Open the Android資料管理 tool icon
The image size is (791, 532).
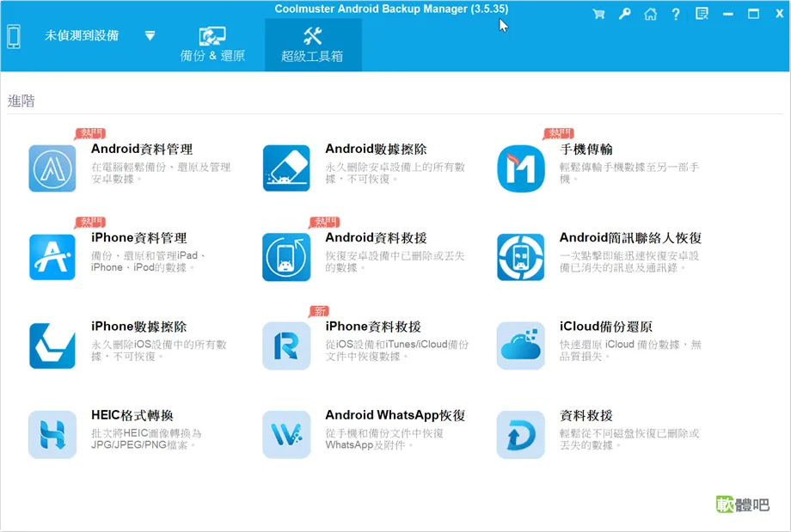point(52,168)
